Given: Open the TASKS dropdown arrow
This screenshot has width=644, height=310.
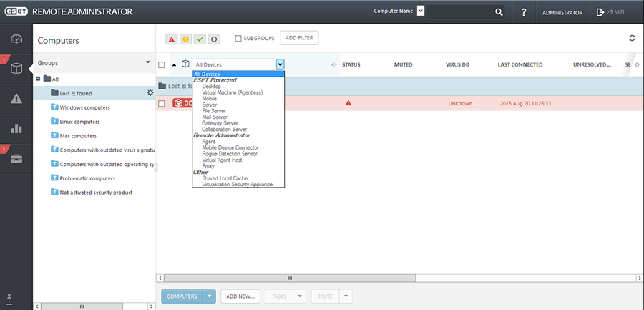Looking at the screenshot, I should [300, 296].
